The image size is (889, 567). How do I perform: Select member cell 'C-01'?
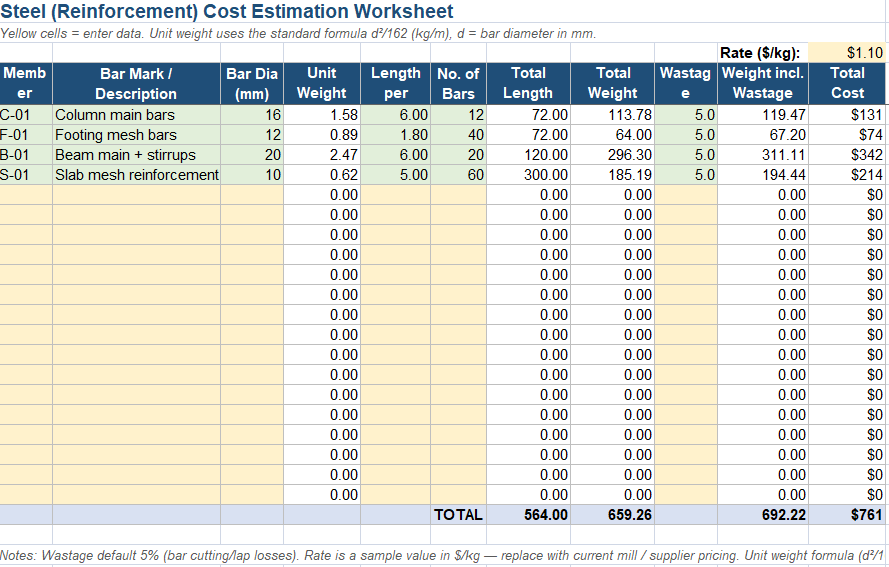tap(26, 115)
